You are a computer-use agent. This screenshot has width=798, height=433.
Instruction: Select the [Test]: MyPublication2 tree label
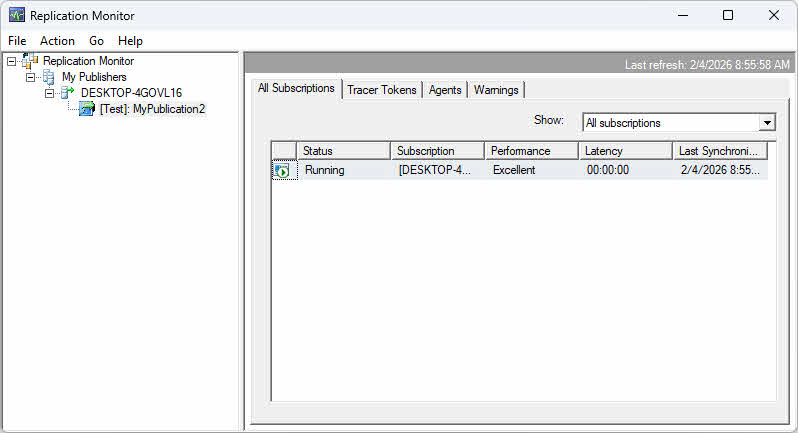[152, 109]
